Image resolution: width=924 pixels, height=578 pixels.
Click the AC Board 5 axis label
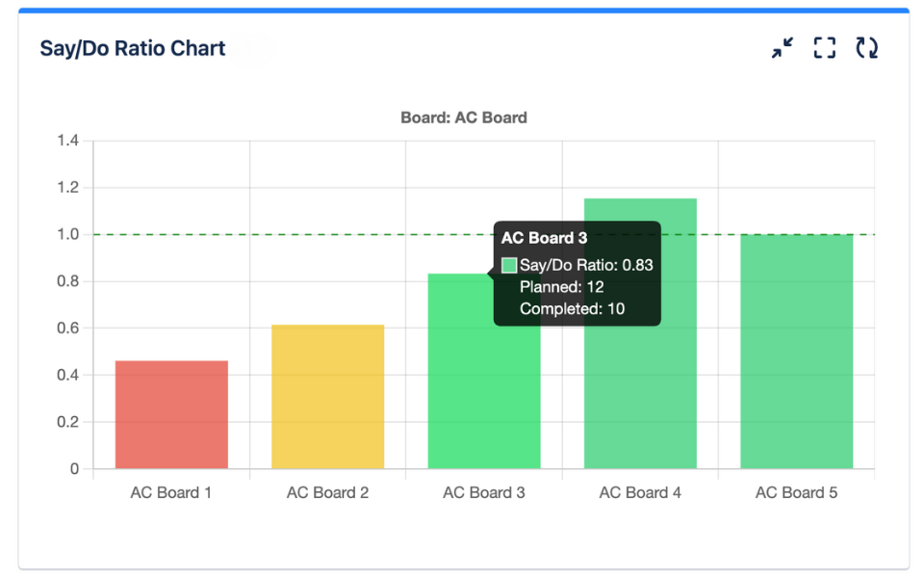point(796,492)
